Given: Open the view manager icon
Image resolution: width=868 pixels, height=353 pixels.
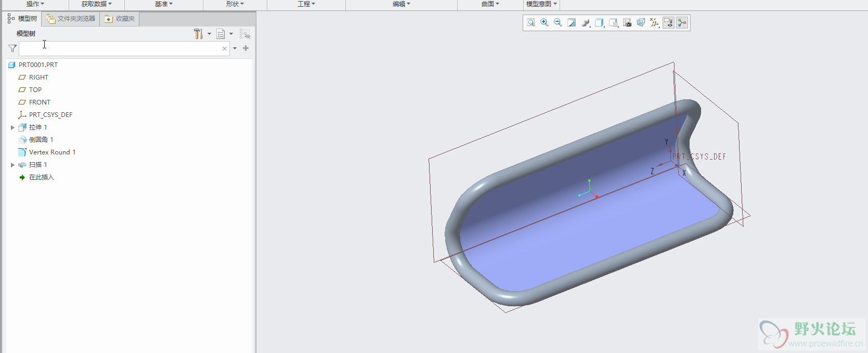Looking at the screenshot, I should click(x=614, y=23).
